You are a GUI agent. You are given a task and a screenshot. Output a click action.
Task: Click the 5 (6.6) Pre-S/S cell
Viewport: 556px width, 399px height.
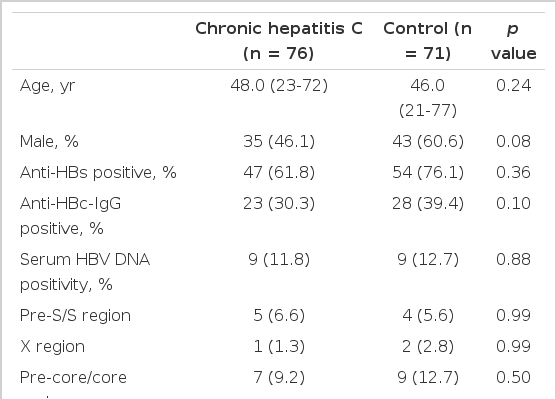[279, 315]
